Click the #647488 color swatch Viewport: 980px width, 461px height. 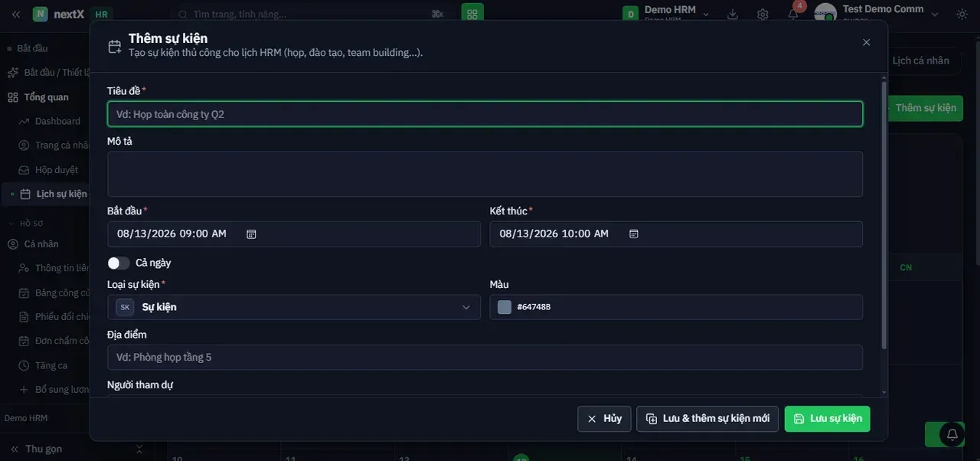tap(505, 307)
